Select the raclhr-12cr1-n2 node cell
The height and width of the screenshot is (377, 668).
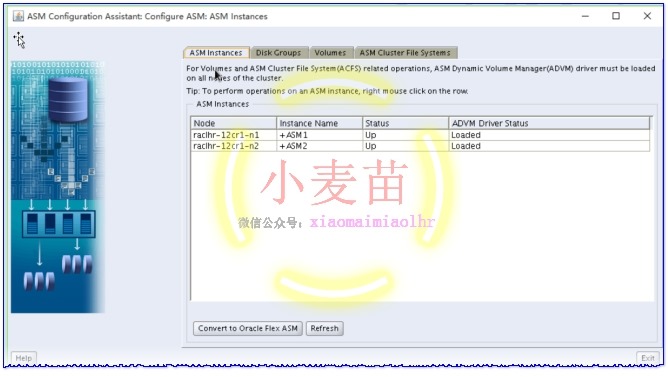click(x=233, y=146)
